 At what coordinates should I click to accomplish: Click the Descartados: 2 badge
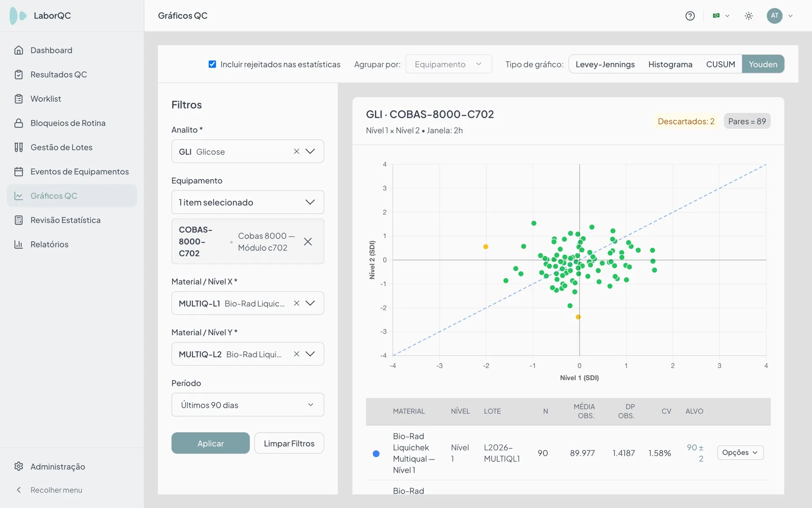pos(686,121)
